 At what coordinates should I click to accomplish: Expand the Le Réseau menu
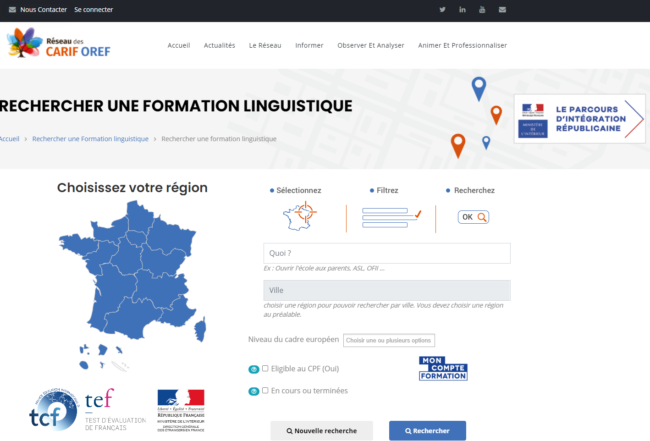pos(265,45)
